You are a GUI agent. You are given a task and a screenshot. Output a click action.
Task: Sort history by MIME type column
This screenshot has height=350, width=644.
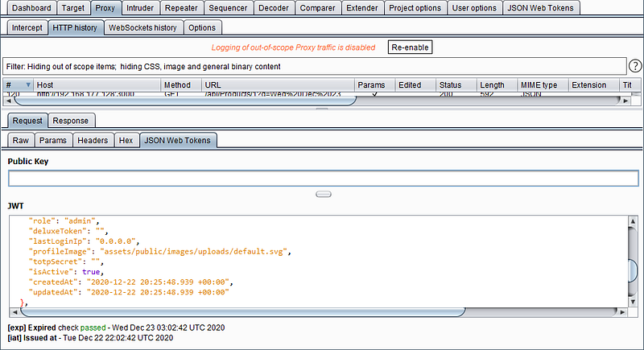click(x=543, y=85)
